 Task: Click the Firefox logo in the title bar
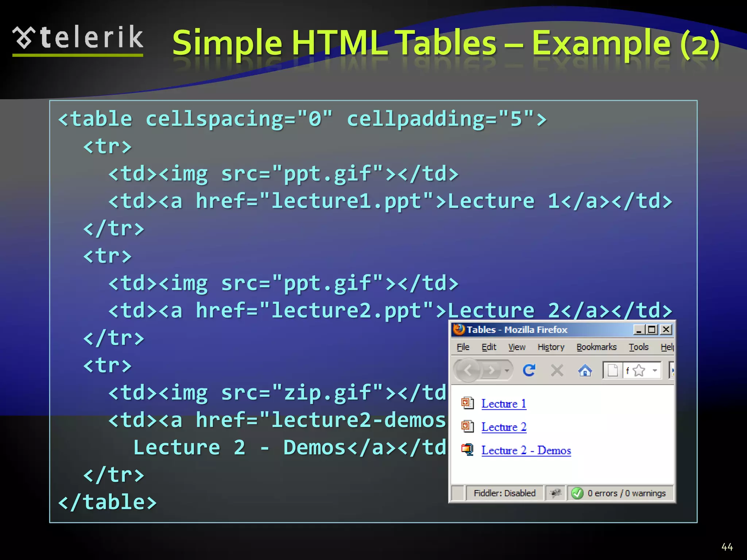tap(459, 330)
